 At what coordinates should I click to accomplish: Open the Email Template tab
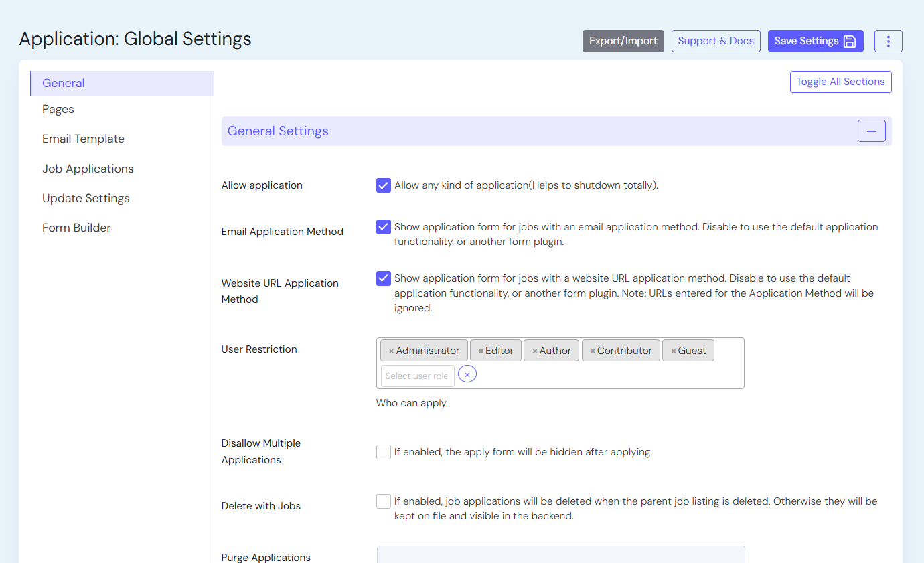83,139
